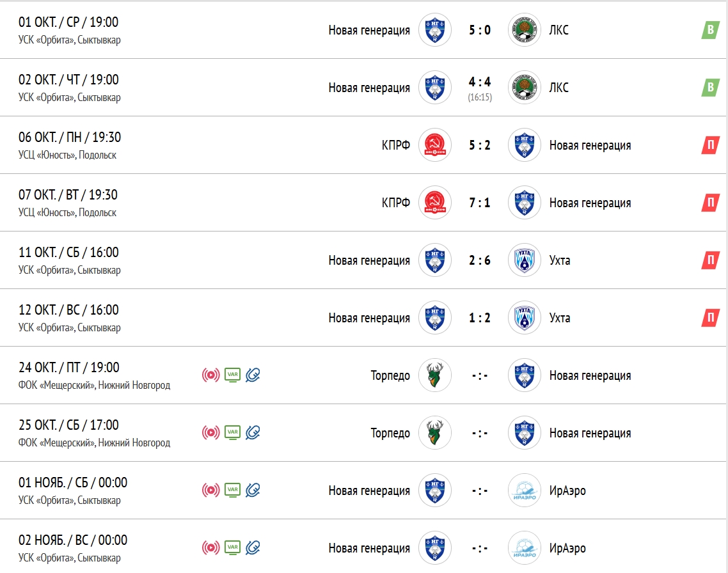This screenshot has height=573, width=728.
Task: Click КПРФ team name in 07 Oct match
Action: point(395,203)
